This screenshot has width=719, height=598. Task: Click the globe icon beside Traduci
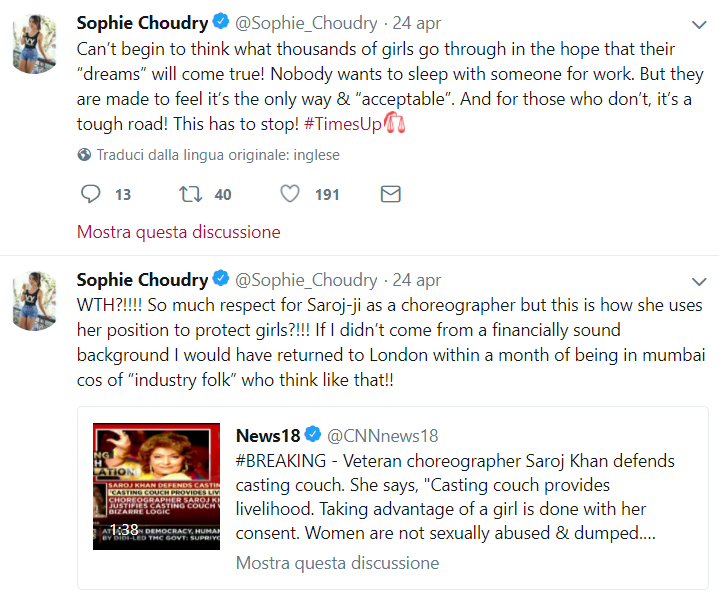(84, 155)
